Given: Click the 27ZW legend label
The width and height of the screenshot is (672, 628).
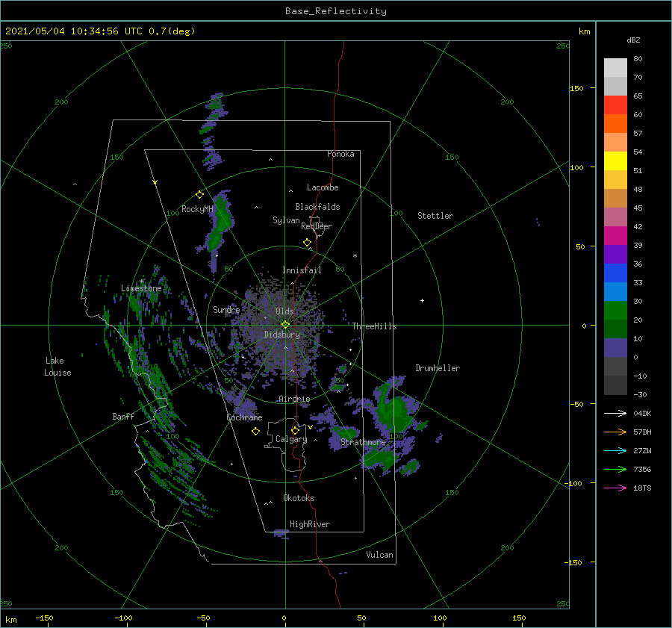Looking at the screenshot, I should [642, 450].
